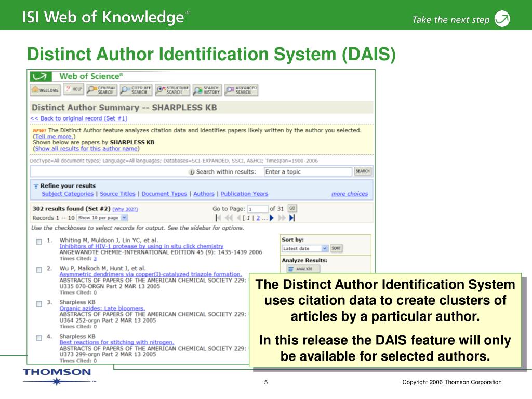Open the Structure Search tool
This screenshot has width=532, height=399.
172,90
